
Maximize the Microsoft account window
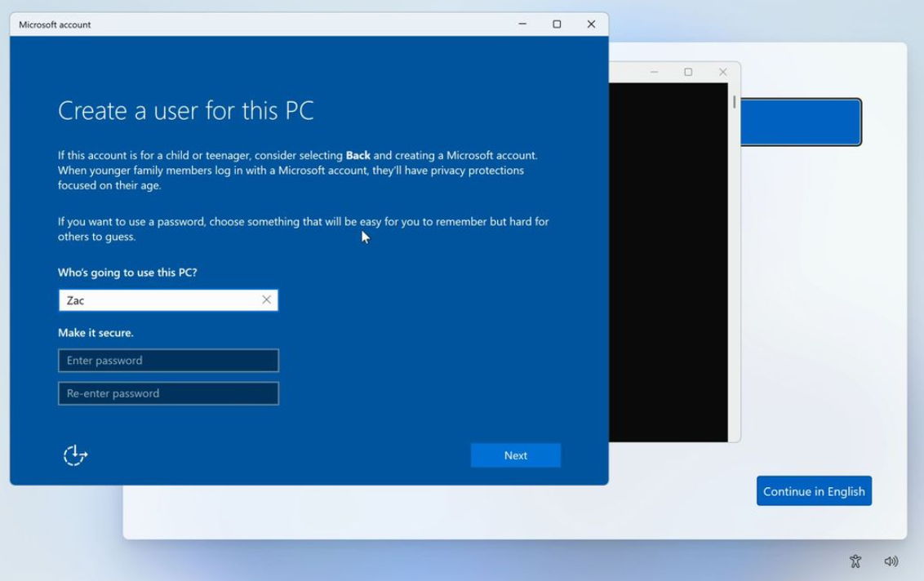(557, 24)
